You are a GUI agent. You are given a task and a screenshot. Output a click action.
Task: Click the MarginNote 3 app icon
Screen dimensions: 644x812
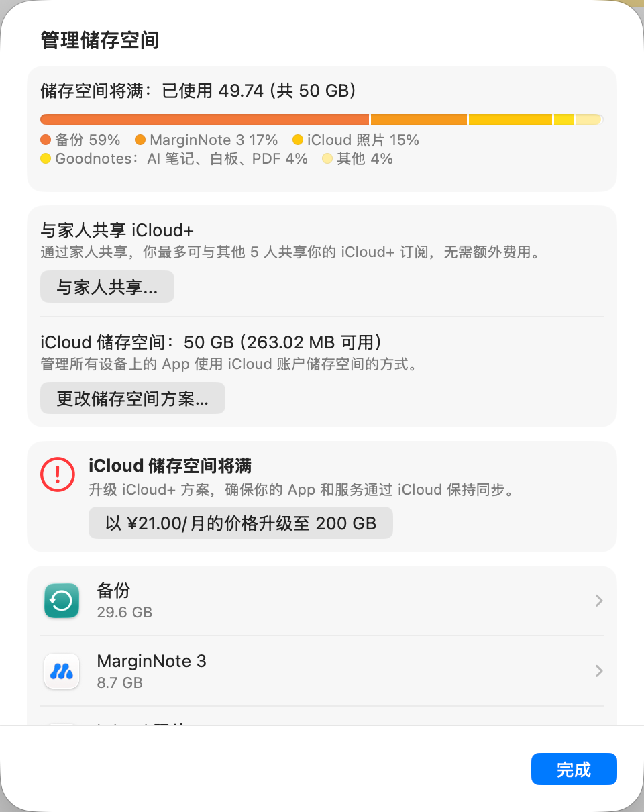point(62,671)
